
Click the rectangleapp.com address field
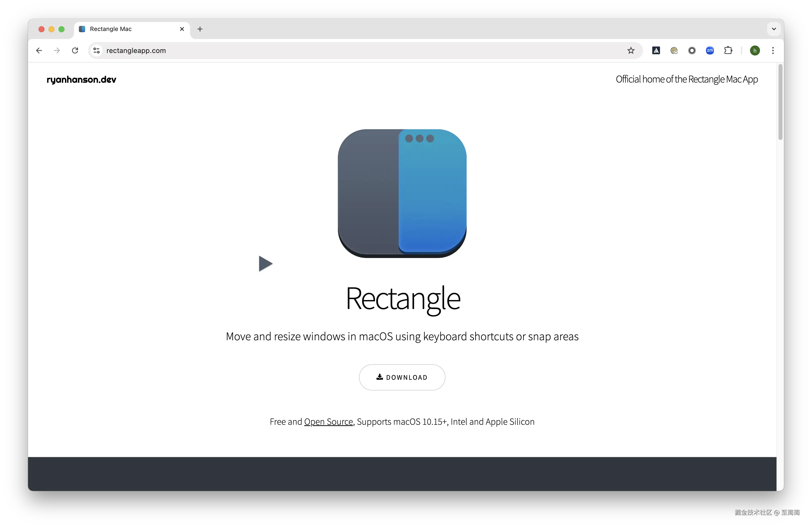pos(341,50)
